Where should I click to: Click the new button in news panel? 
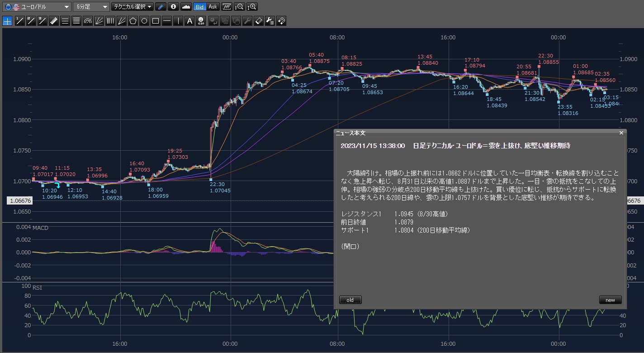610,300
